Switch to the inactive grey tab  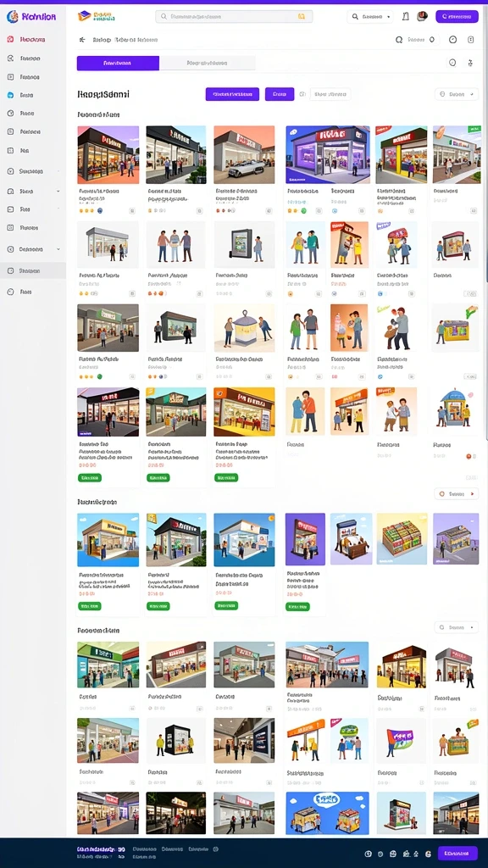[x=207, y=63]
